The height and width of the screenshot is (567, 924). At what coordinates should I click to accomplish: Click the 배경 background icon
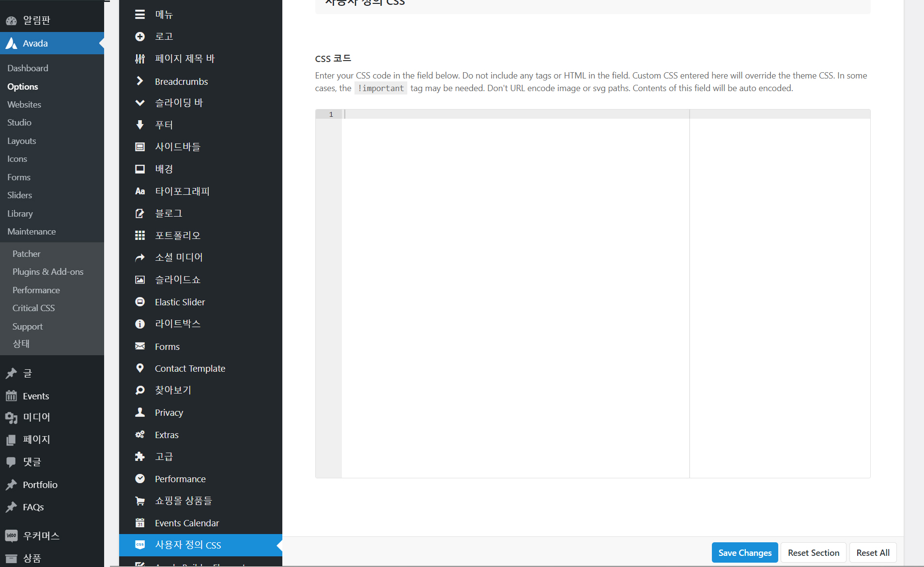tap(140, 169)
